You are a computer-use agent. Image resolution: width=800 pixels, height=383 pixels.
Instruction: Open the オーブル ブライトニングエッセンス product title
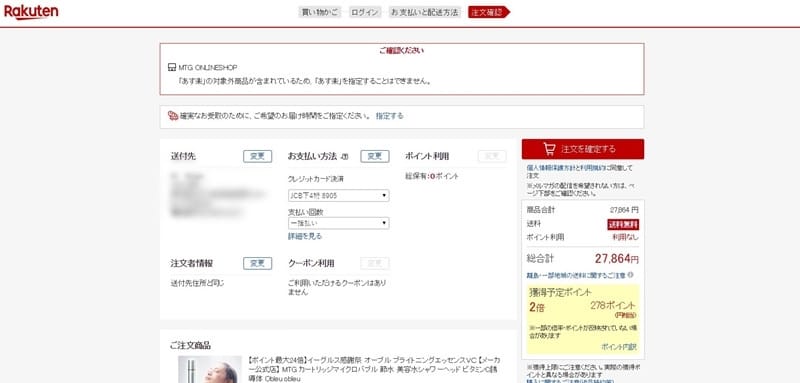click(374, 368)
